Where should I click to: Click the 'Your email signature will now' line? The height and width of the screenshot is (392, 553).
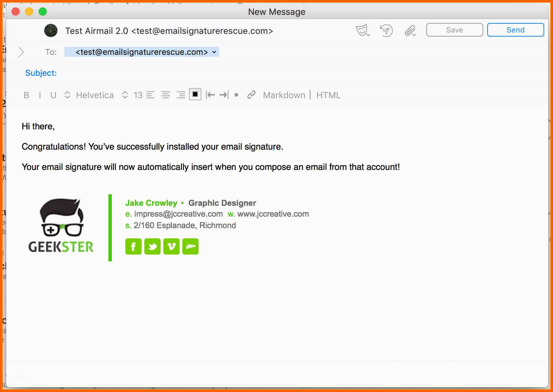[x=211, y=167]
